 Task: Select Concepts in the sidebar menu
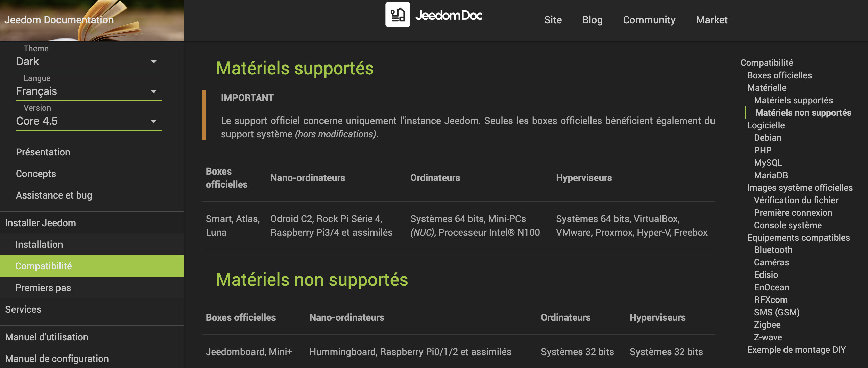click(x=36, y=174)
